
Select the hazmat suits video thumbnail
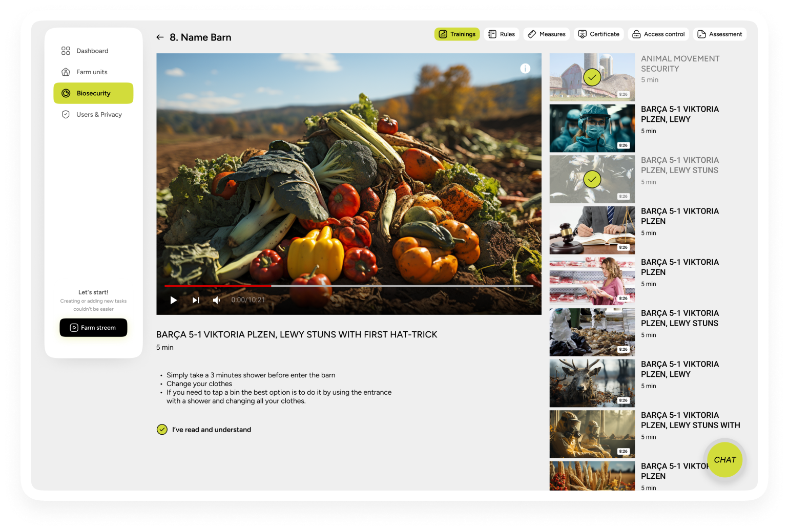tap(592, 434)
